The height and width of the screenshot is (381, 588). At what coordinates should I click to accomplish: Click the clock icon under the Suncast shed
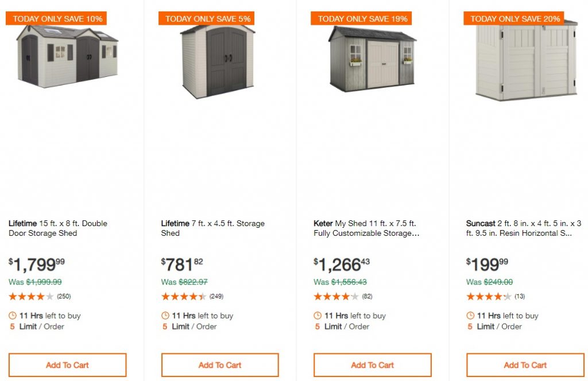tap(470, 316)
